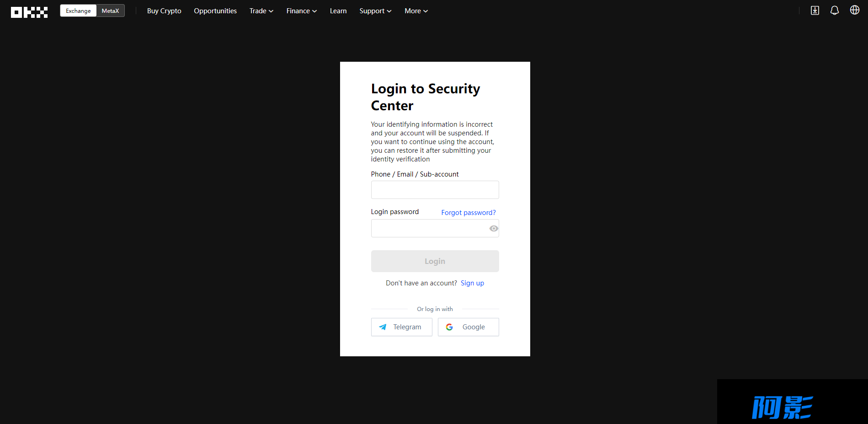Click the gray Login button
The height and width of the screenshot is (424, 868).
click(435, 261)
